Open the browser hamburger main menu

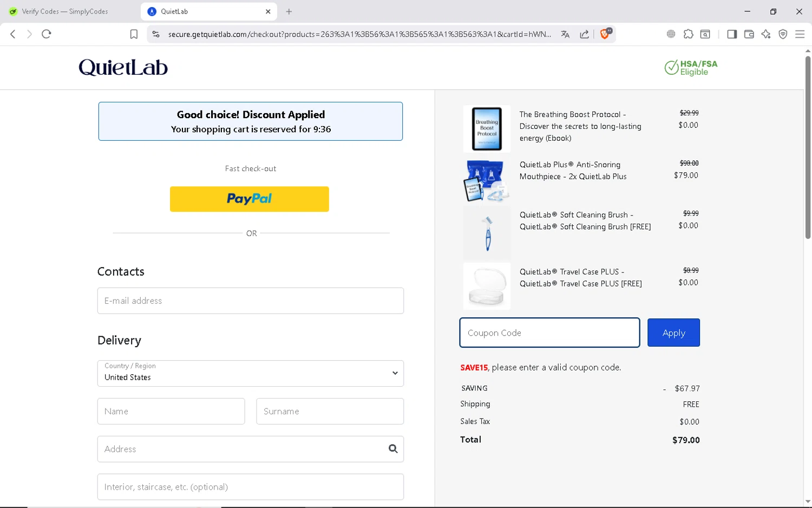(800, 34)
